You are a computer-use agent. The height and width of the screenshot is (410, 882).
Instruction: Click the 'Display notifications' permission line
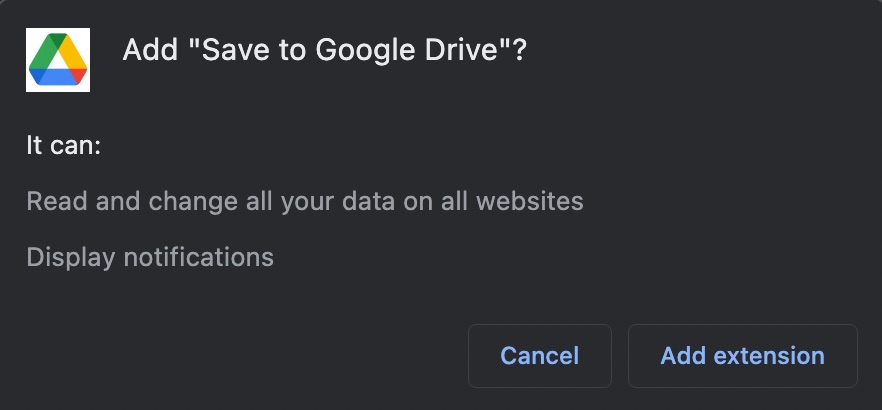[x=150, y=258]
